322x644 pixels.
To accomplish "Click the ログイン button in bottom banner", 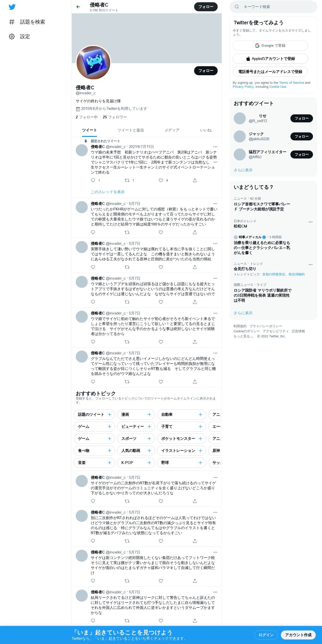I will point(266,635).
